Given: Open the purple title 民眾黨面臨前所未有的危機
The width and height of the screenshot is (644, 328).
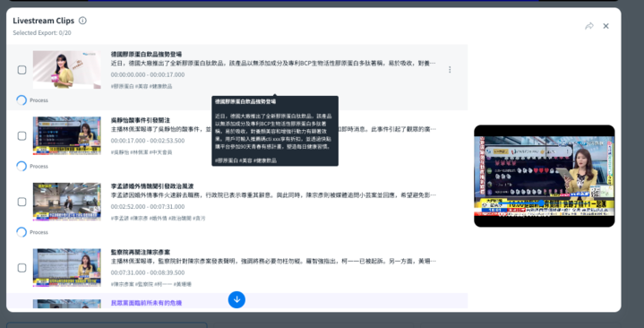Looking at the screenshot, I should click(146, 303).
